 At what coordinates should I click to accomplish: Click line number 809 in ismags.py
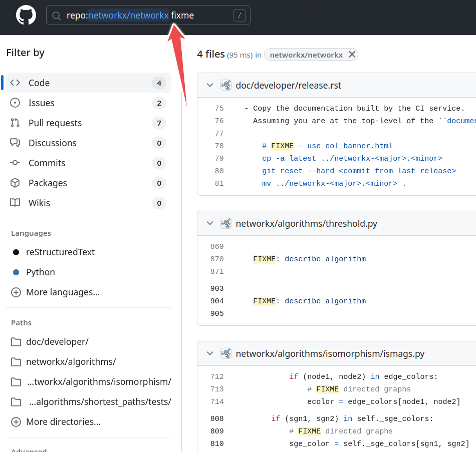(217, 431)
